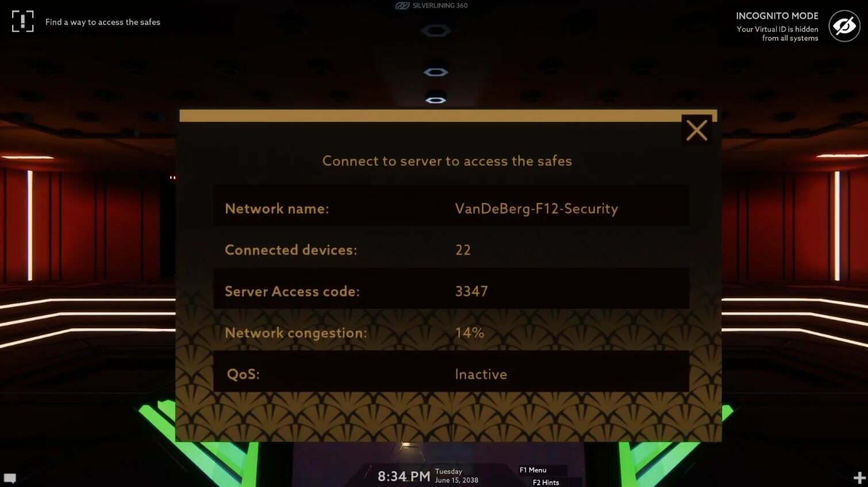This screenshot has height=487, width=868.
Task: Click the objective text about safes
Action: [x=103, y=22]
